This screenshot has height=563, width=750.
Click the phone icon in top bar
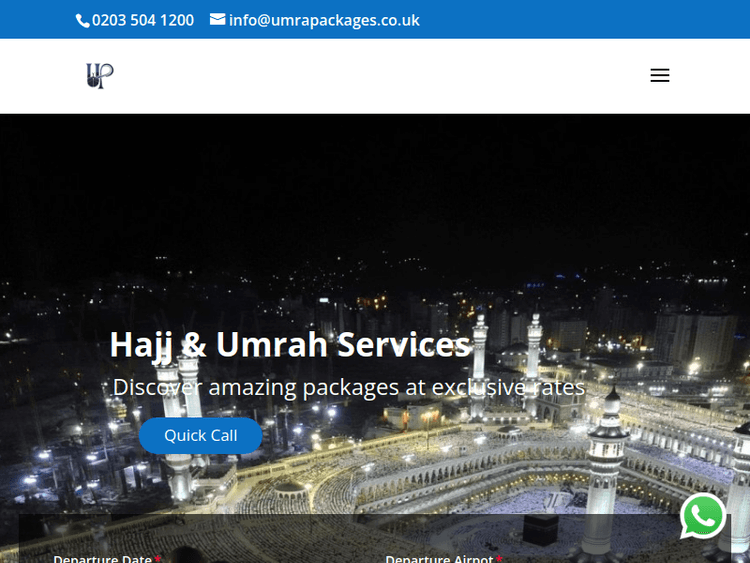point(82,21)
